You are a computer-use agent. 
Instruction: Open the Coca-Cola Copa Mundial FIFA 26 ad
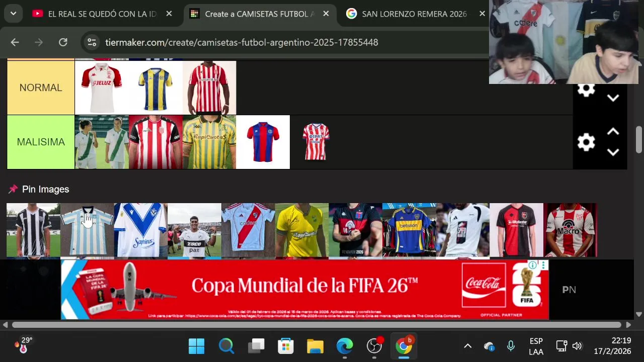point(305,290)
